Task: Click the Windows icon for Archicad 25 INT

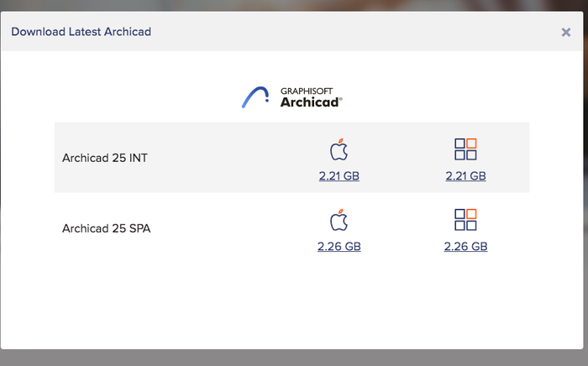Action: point(465,149)
